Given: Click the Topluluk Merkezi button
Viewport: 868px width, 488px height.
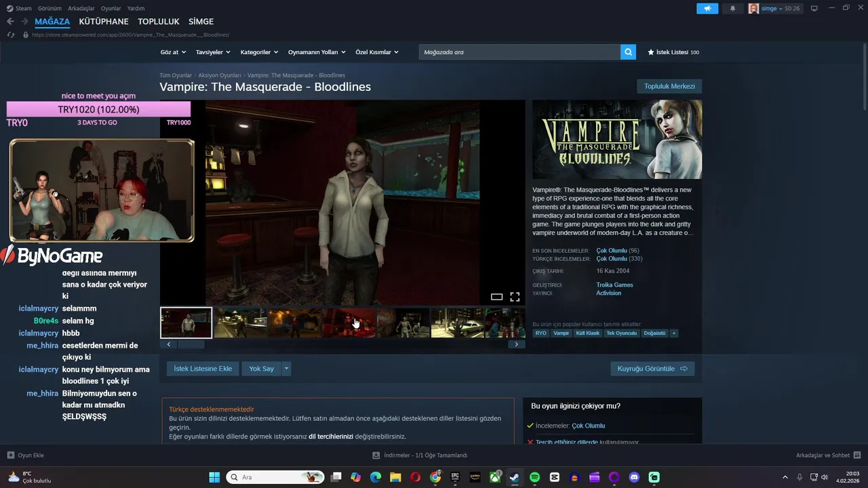Looking at the screenshot, I should point(669,87).
